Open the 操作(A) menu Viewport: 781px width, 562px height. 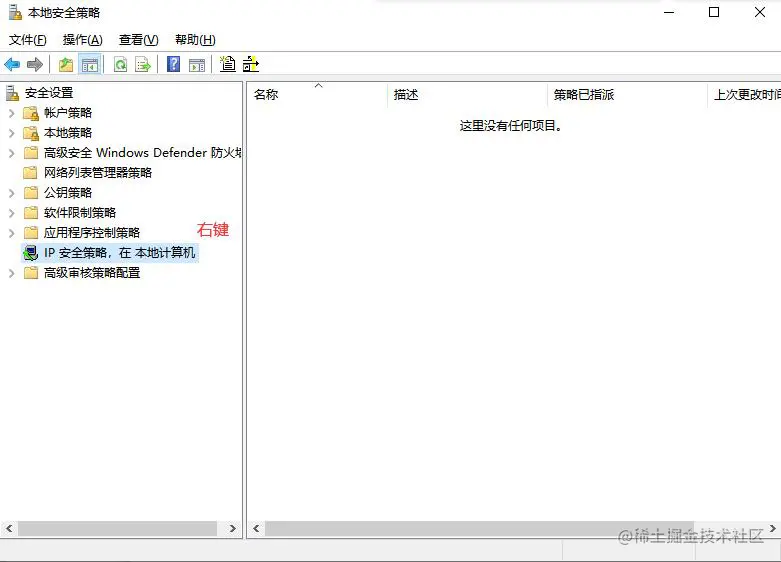click(83, 40)
